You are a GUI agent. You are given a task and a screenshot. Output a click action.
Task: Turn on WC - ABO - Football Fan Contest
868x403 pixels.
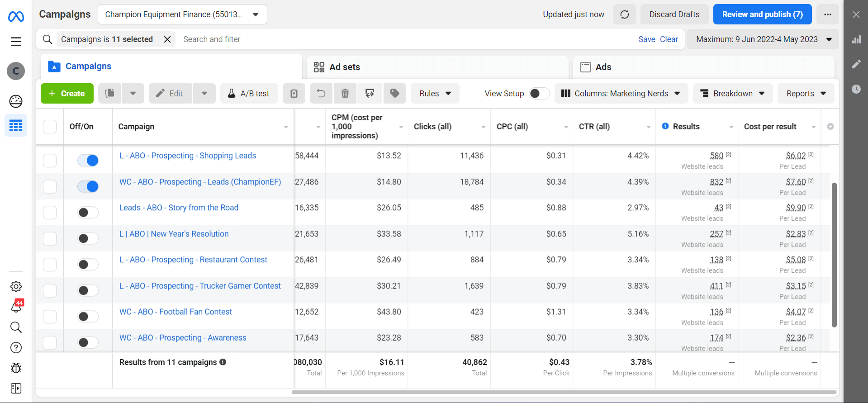click(88, 317)
